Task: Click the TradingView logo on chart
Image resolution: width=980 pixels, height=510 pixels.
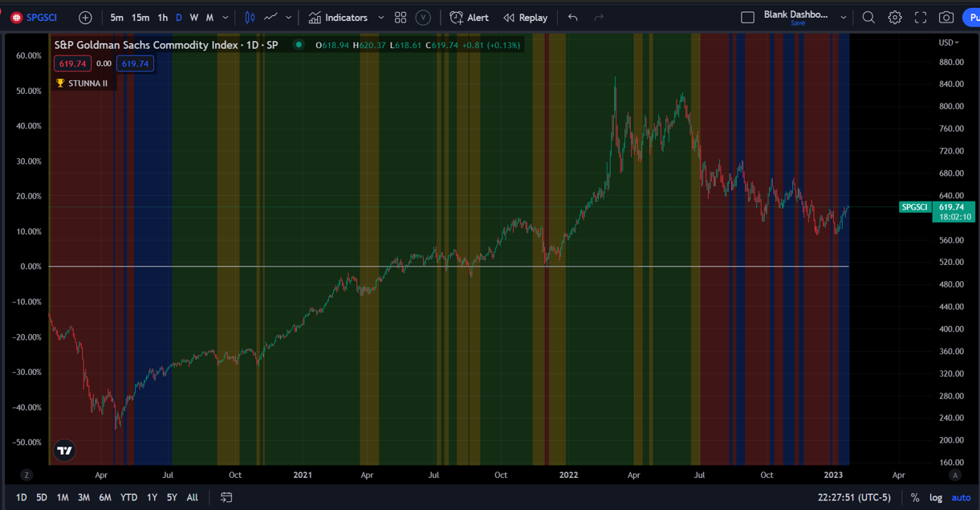Action: 65,451
